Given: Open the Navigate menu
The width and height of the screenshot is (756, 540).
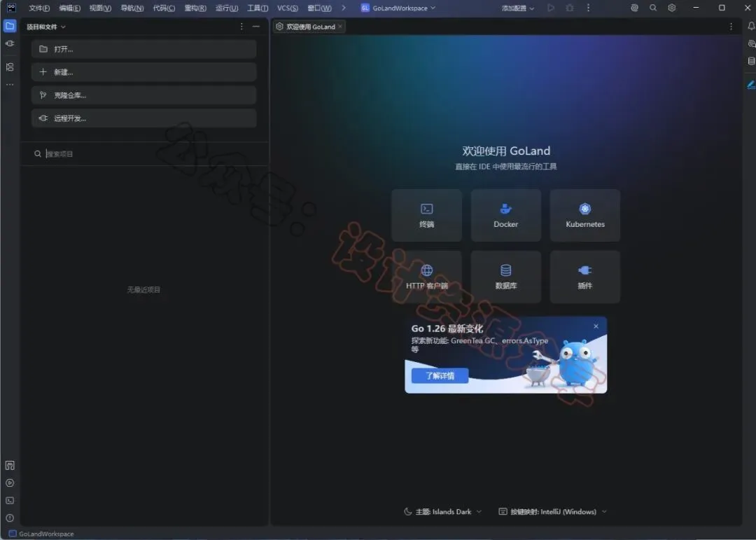Looking at the screenshot, I should point(132,8).
